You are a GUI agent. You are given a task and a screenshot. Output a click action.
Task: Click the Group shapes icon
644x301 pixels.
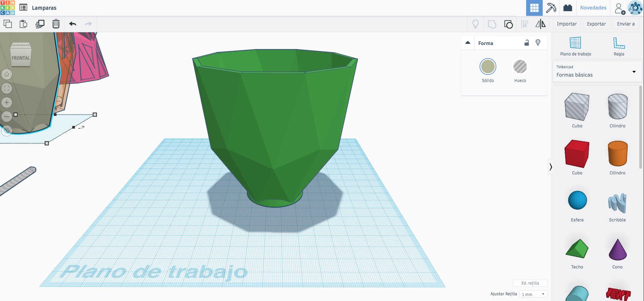click(x=492, y=24)
